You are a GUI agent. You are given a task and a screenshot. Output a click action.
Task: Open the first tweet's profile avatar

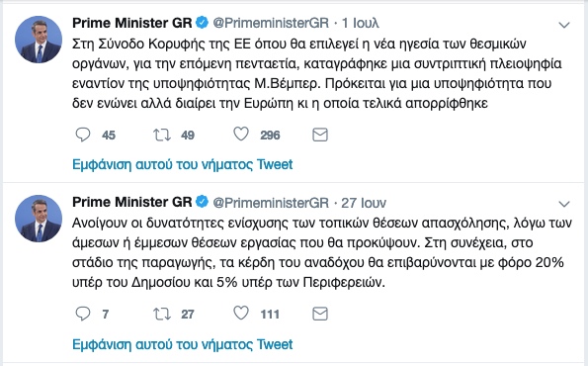tap(39, 40)
